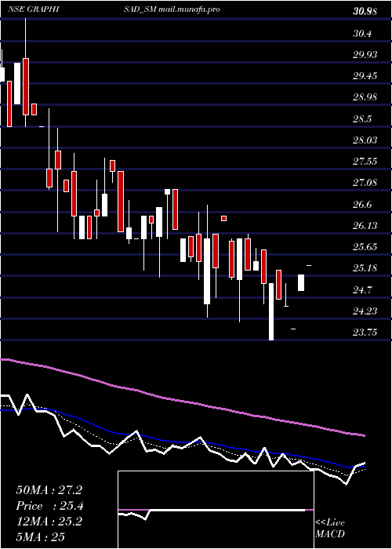
Task: Click the 27.55 price axis label
Action: pyautogui.click(x=365, y=162)
